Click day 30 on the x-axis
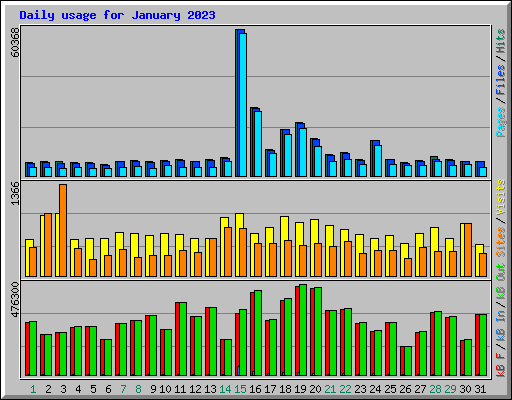This screenshot has height=400, width=512. tap(465, 389)
